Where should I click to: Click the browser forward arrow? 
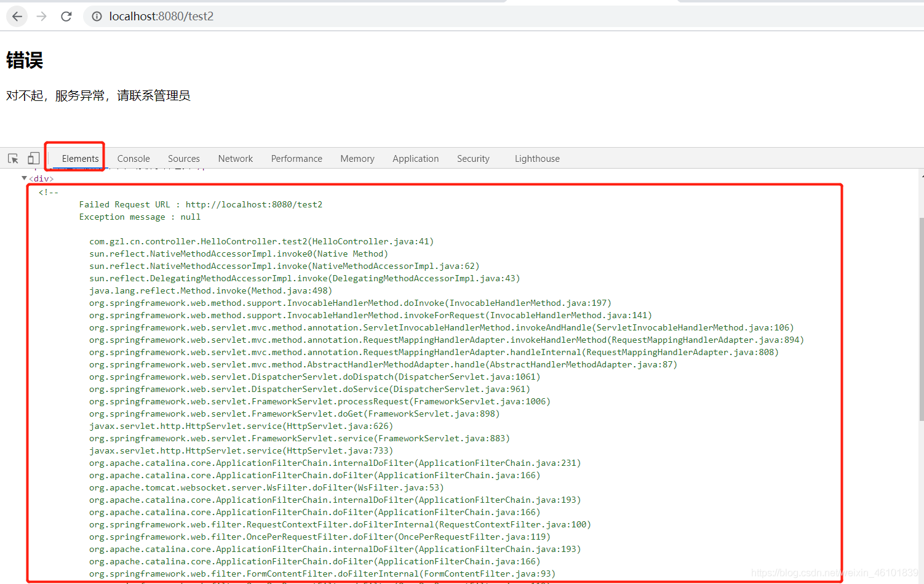[x=42, y=17]
